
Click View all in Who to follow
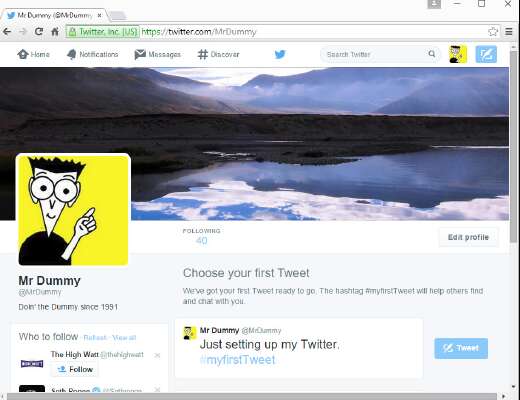pyautogui.click(x=124, y=338)
